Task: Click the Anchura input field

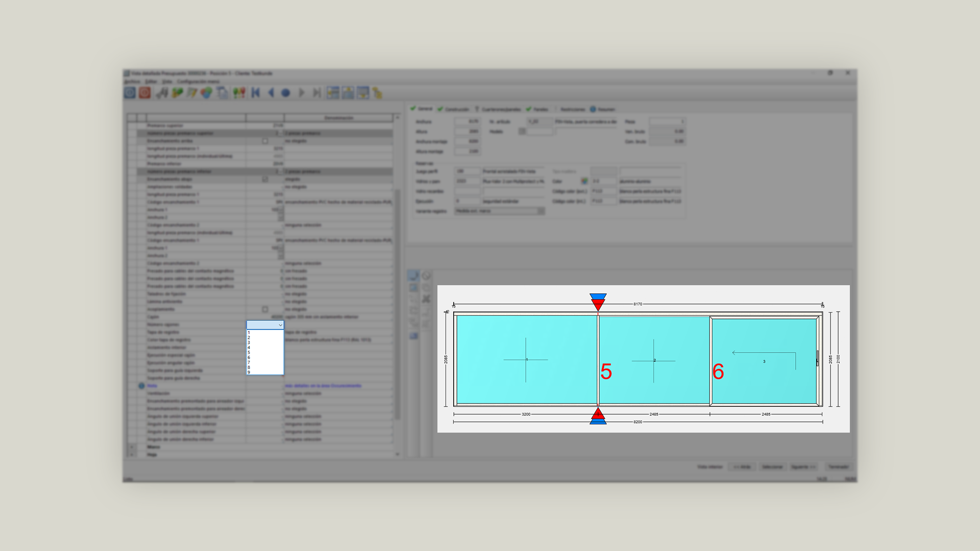Action: pyautogui.click(x=467, y=121)
